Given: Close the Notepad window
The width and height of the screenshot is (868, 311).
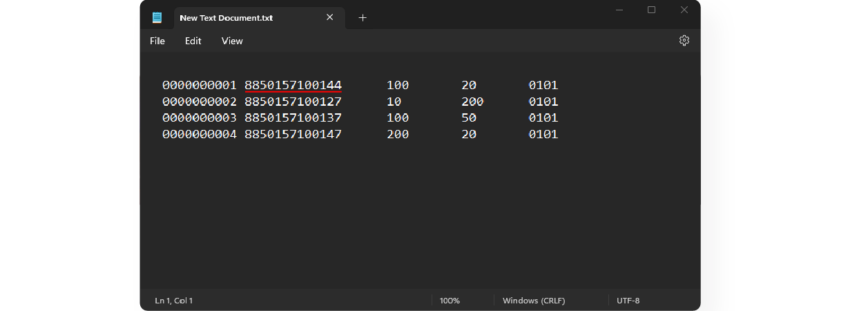Looking at the screenshot, I should 684,10.
